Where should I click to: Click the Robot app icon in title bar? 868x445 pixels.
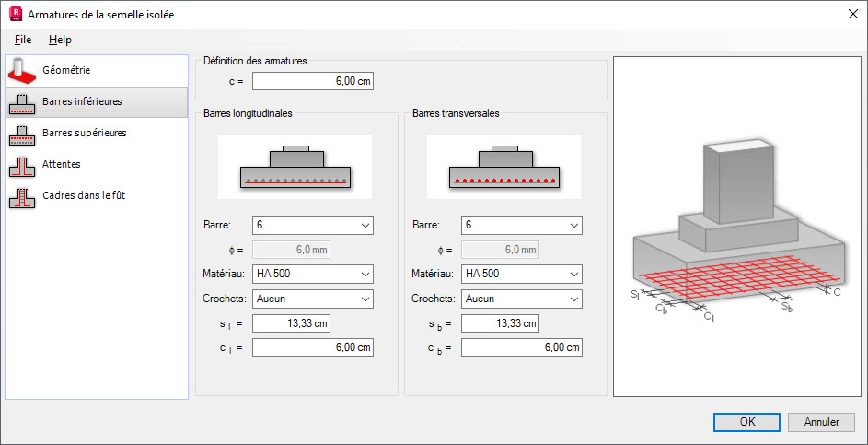(16, 14)
